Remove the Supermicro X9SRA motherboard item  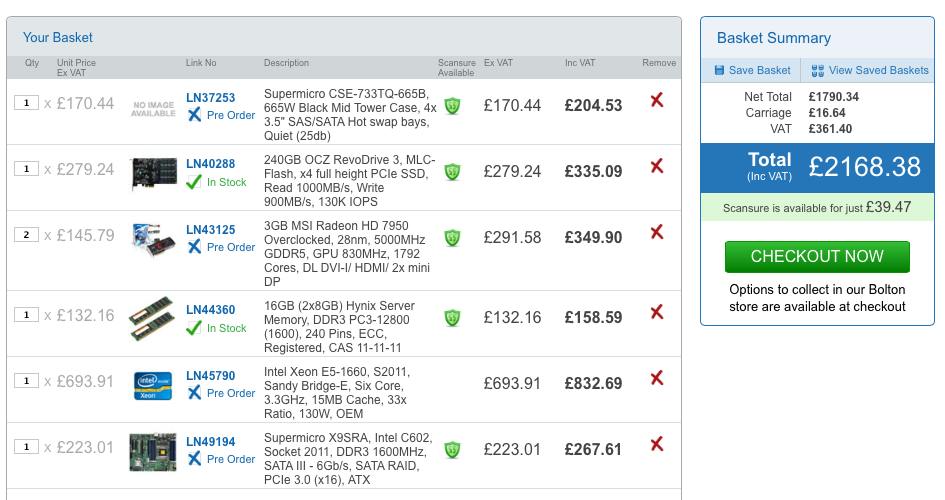point(657,445)
